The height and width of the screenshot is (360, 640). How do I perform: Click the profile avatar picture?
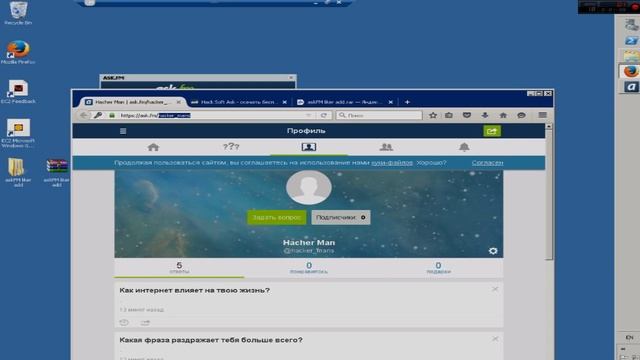point(309,188)
